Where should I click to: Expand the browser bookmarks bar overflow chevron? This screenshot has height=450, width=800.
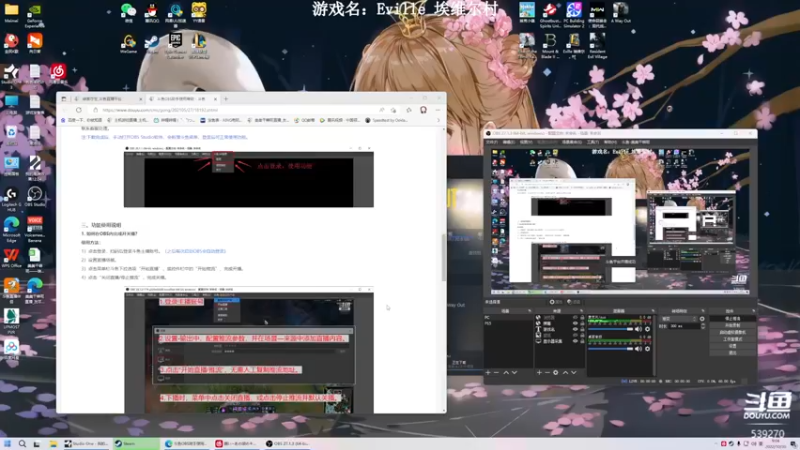[438, 120]
